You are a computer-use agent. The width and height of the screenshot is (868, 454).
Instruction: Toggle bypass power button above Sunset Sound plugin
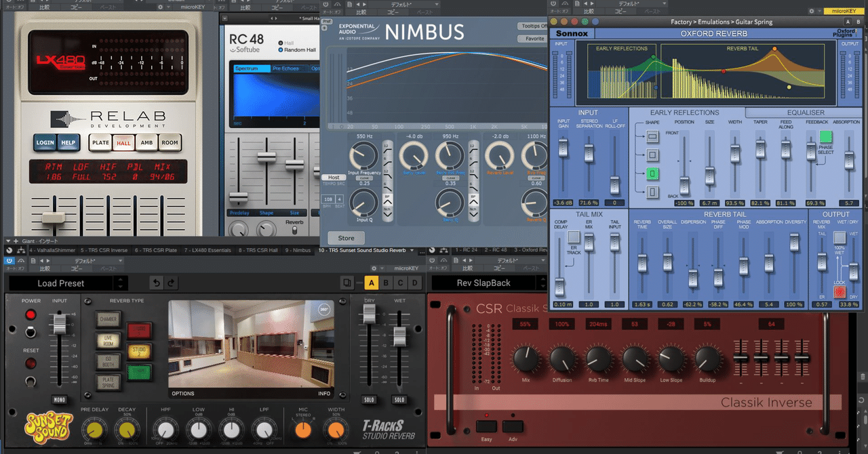pyautogui.click(x=9, y=260)
